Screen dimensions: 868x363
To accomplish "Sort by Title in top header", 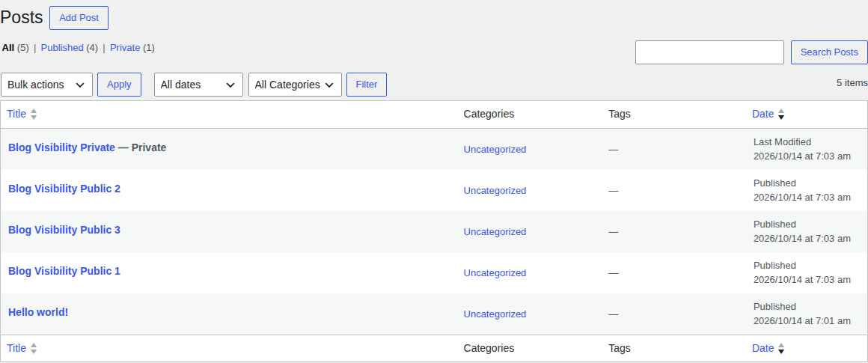I will coord(16,114).
